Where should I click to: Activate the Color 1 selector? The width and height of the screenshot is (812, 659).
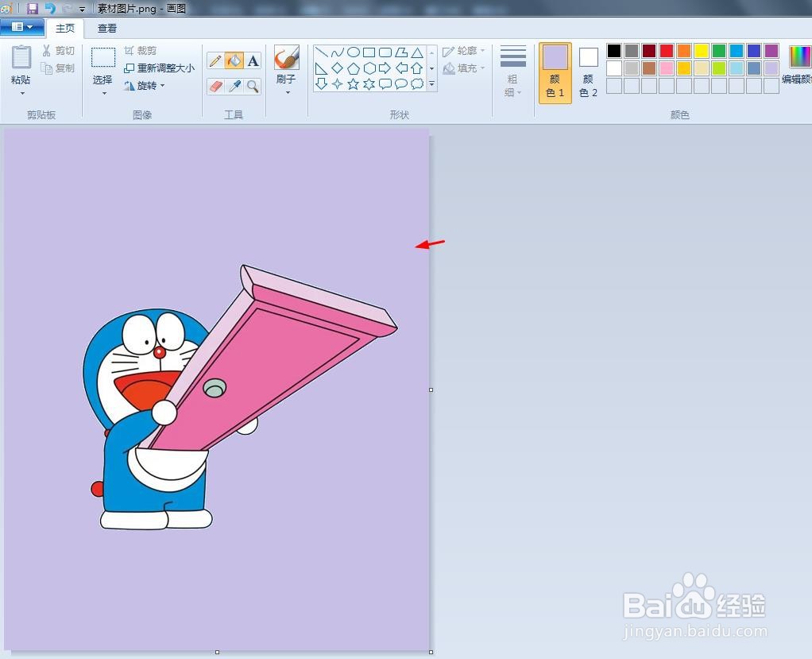(555, 72)
